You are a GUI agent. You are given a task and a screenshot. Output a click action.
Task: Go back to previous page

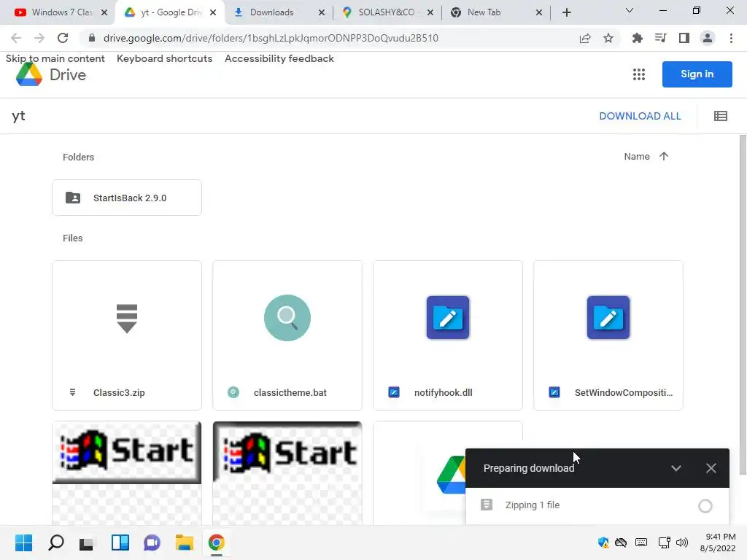click(x=16, y=38)
